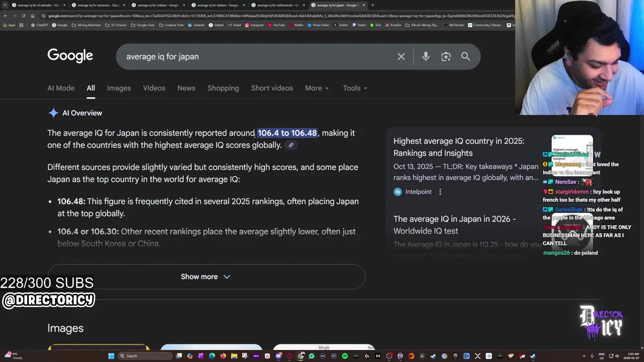Click the browser back arrow
Viewport: 644px width, 362px height.
click(5, 16)
